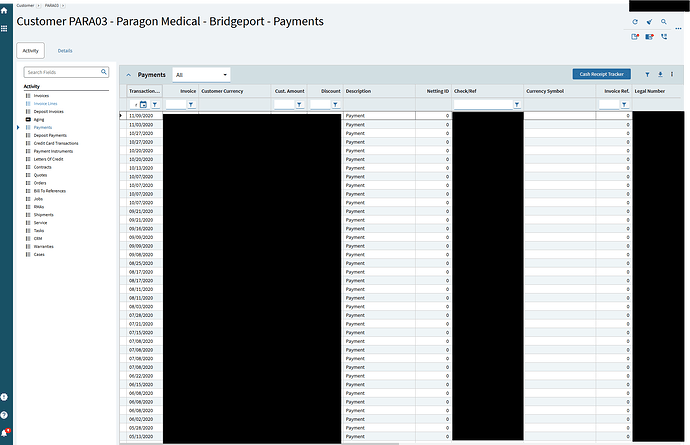Click the magnifier in Search Fields box
Viewport: 690px width, 445px height.
pyautogui.click(x=104, y=72)
